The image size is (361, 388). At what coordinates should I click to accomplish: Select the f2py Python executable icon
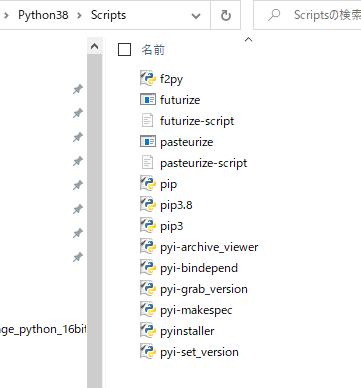(148, 79)
